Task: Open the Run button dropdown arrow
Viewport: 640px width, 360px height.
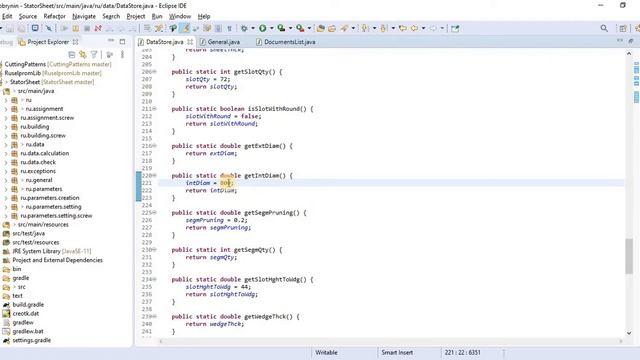Action: [271, 28]
